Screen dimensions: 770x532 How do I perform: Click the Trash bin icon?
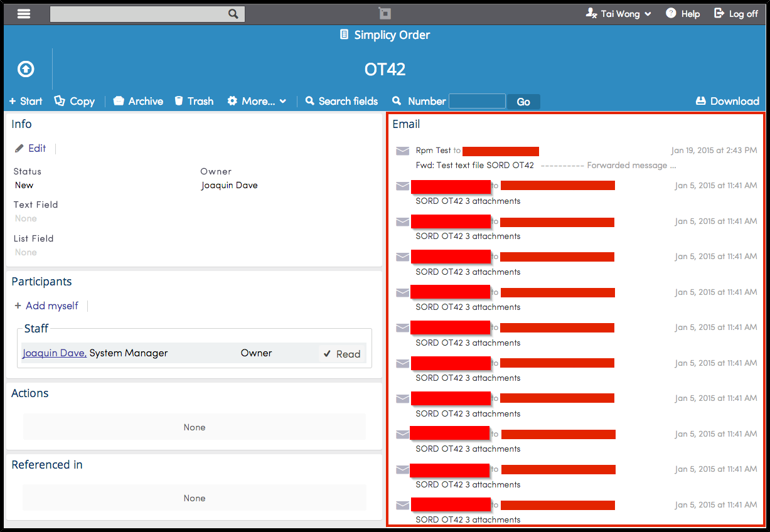(179, 101)
